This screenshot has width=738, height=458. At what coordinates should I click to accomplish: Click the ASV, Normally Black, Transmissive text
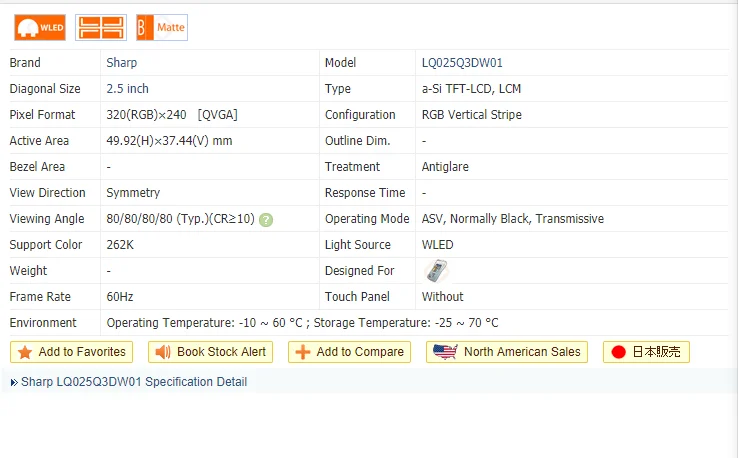coord(513,219)
